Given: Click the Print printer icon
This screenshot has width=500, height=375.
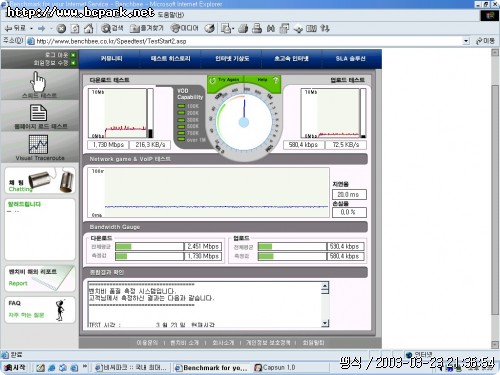Looking at the screenshot, I should [257, 29].
